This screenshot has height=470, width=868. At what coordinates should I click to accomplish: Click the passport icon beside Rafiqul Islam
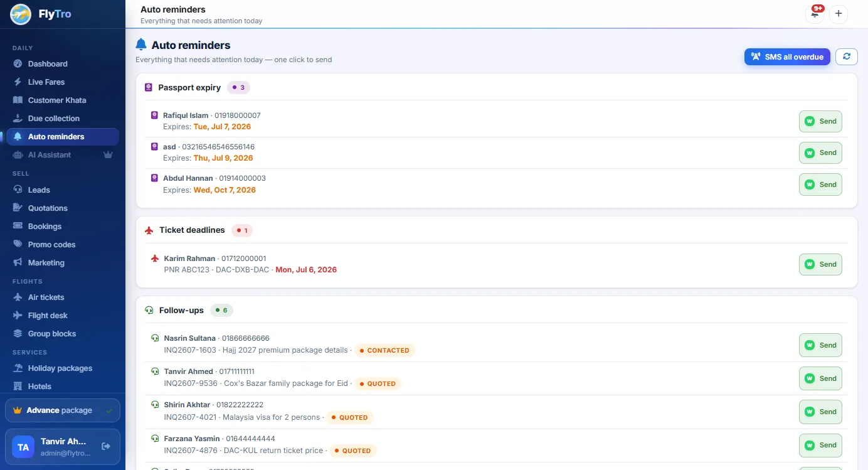tap(154, 115)
